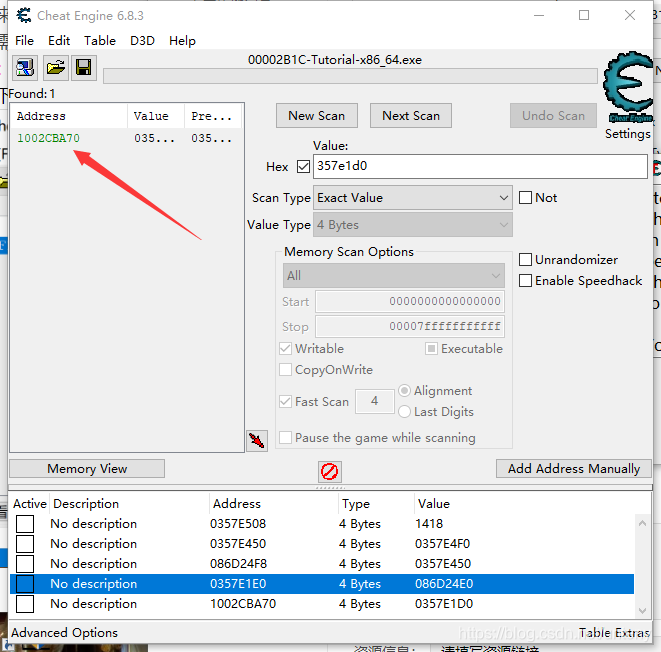Click the Value column header in results
Viewport: 661px width, 652px height.
click(156, 116)
